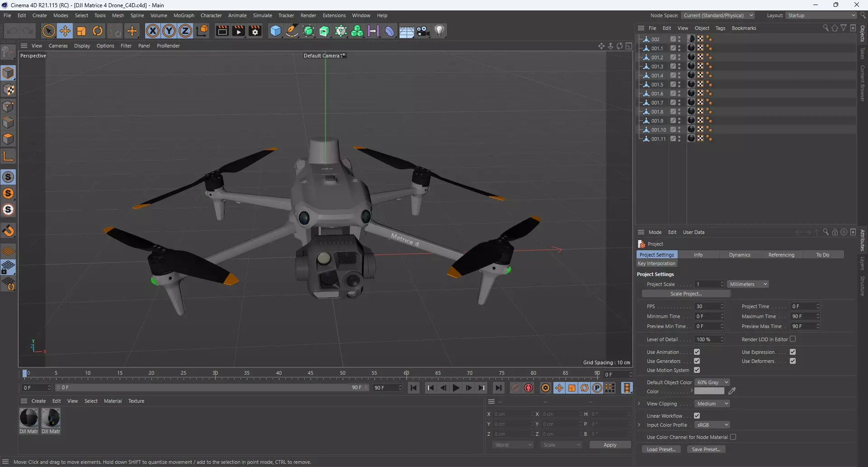Screen dimensions: 868x467
Task: Toggle Z-axis lock
Action: pyautogui.click(x=185, y=31)
